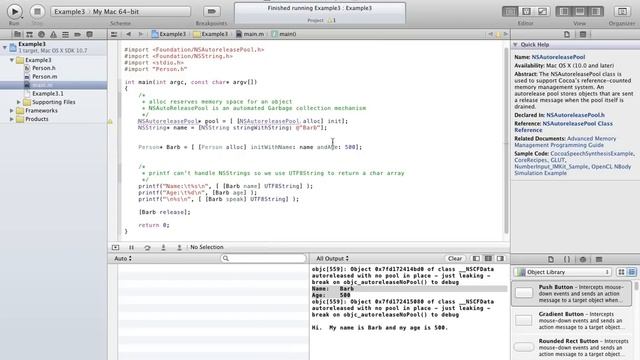
Task: Click the warning marker in editor gutter
Action: tap(110, 121)
